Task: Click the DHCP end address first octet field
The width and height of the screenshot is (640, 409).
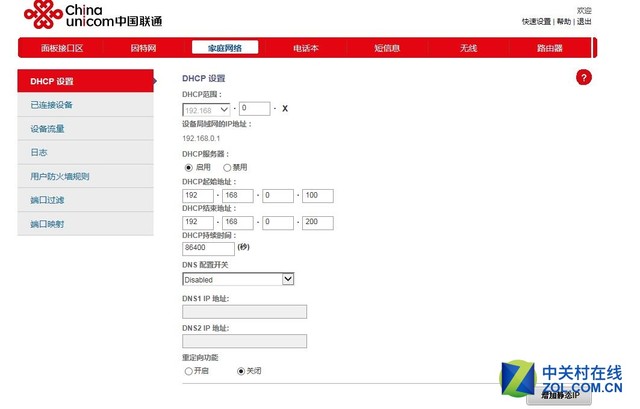Action: coord(198,222)
